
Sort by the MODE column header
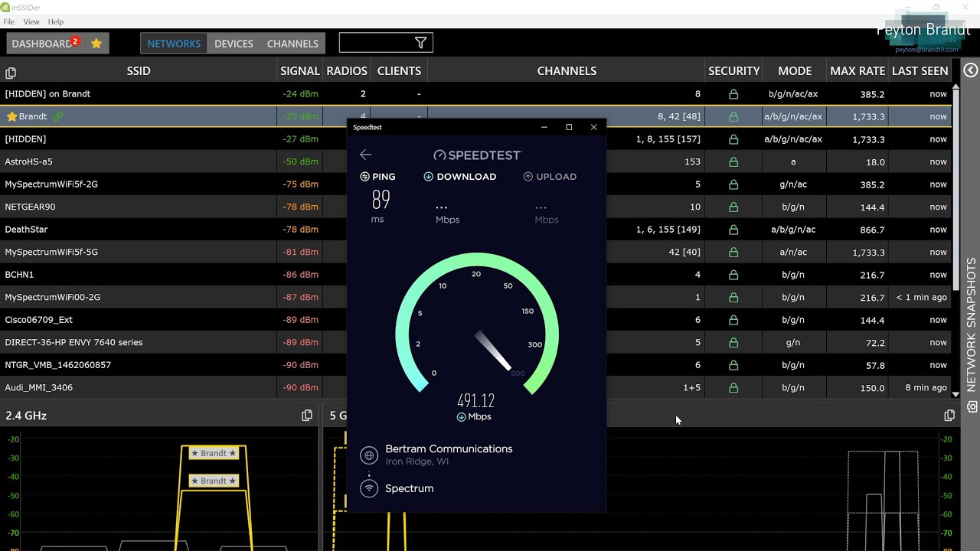click(795, 70)
